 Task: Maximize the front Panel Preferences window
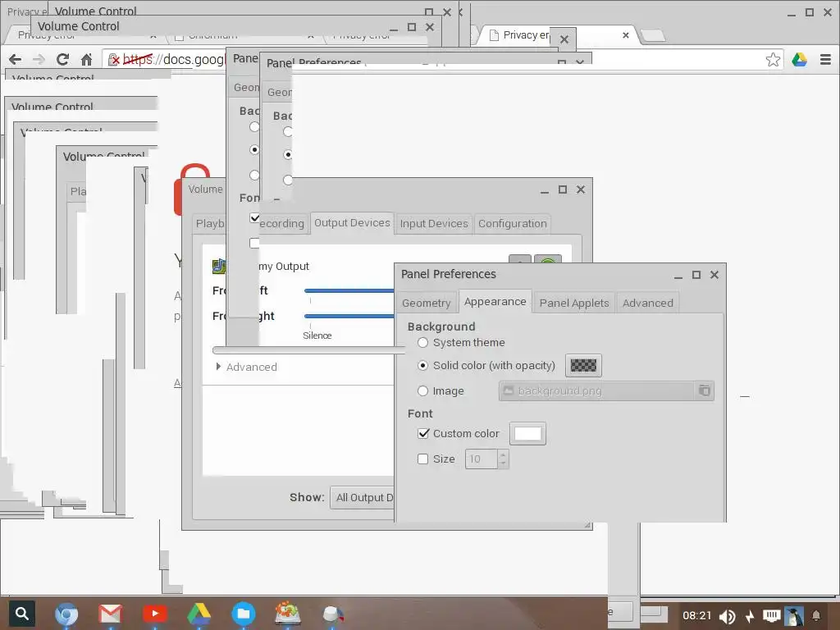tap(696, 275)
